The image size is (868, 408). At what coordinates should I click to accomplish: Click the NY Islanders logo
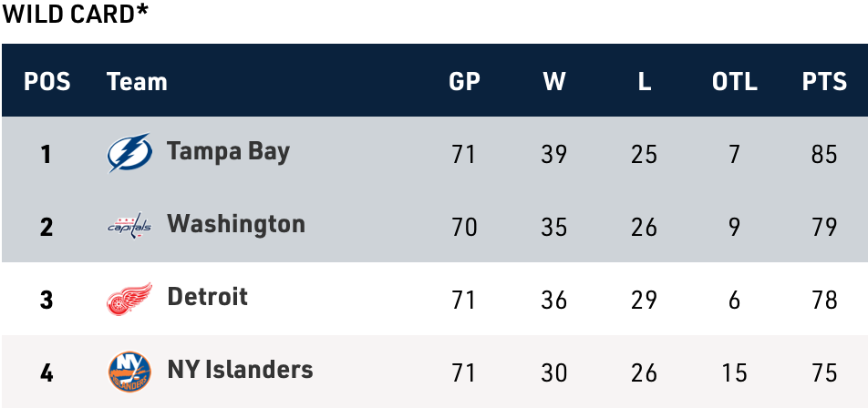(x=129, y=371)
